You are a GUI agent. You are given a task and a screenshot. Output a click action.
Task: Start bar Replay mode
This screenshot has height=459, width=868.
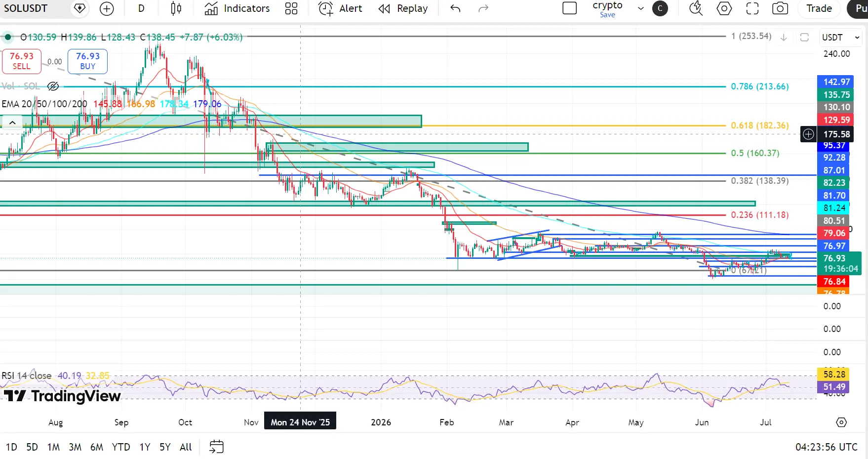(x=403, y=8)
